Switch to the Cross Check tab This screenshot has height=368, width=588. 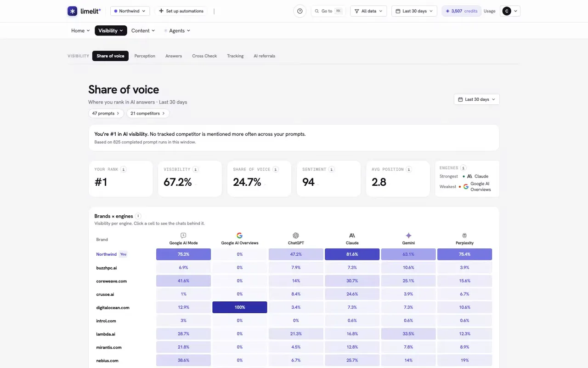[204, 56]
